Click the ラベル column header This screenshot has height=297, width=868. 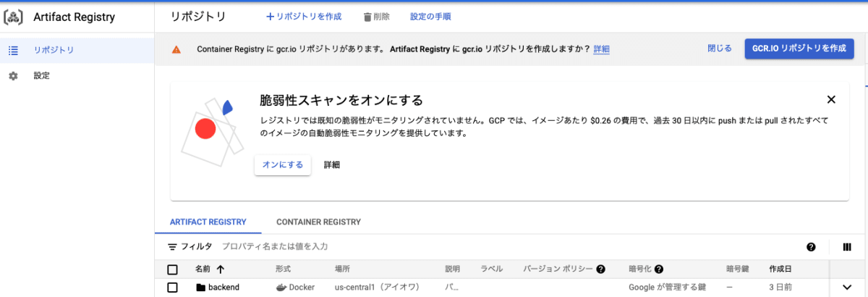(x=492, y=269)
